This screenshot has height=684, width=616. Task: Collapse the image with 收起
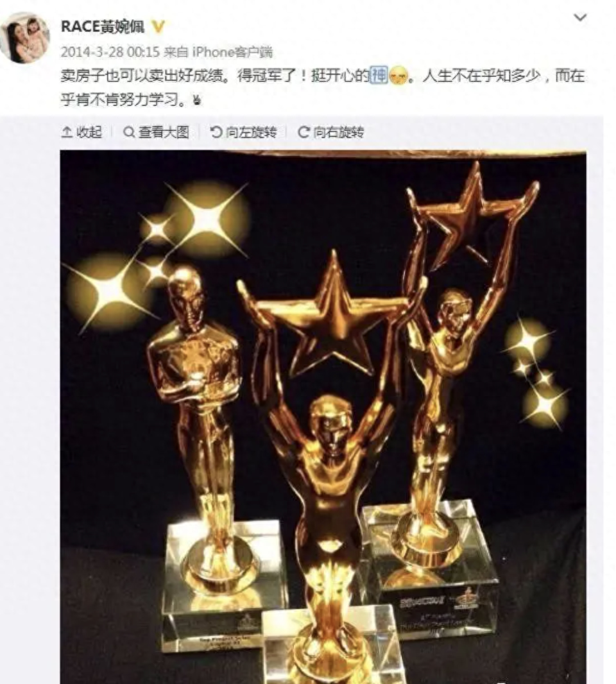tap(81, 132)
